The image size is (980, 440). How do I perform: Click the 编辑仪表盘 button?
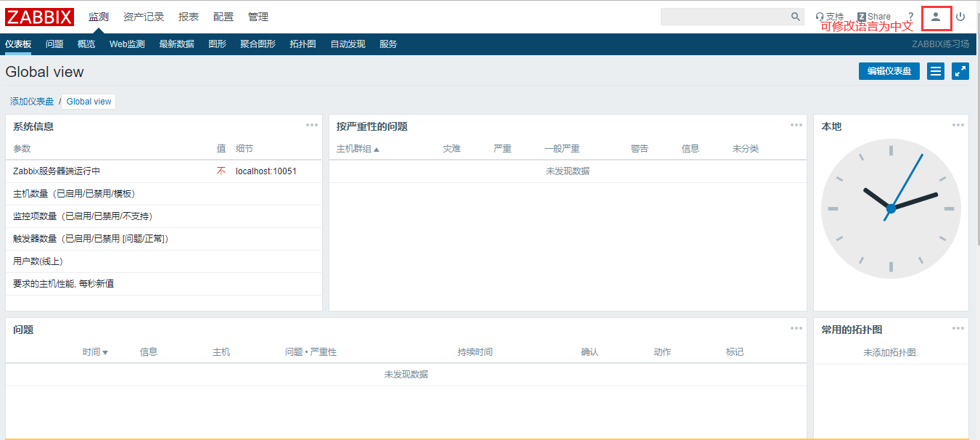coord(889,71)
